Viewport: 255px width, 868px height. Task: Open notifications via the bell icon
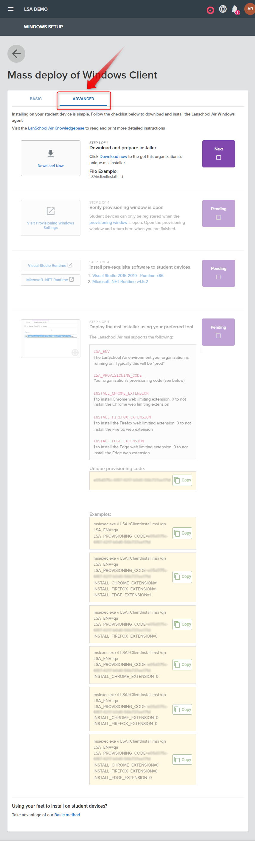(x=235, y=9)
